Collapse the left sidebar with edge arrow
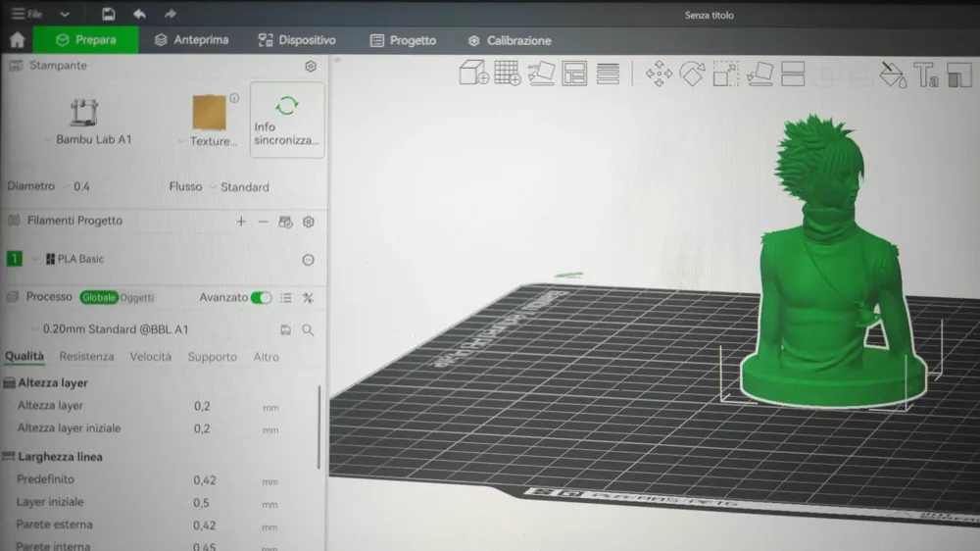 click(337, 60)
